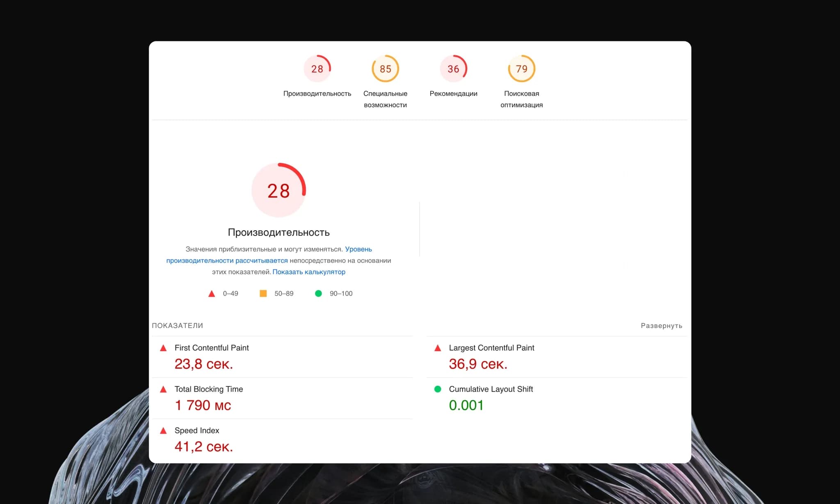840x504 pixels.
Task: Jump to Рекомендации category label
Action: (453, 94)
